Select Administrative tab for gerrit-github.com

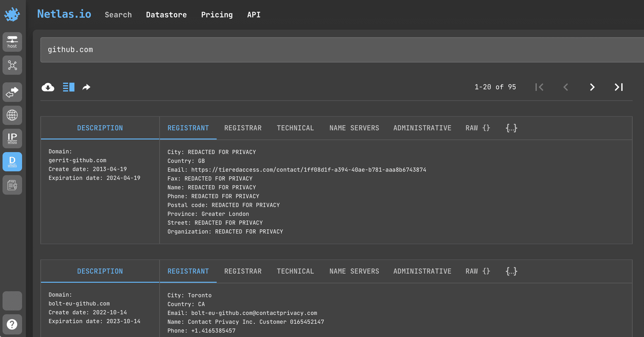click(422, 128)
